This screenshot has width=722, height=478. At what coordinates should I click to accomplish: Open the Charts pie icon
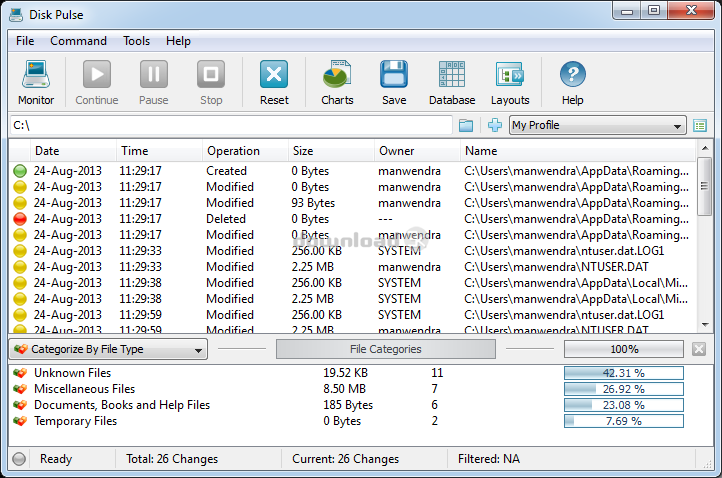coord(337,74)
